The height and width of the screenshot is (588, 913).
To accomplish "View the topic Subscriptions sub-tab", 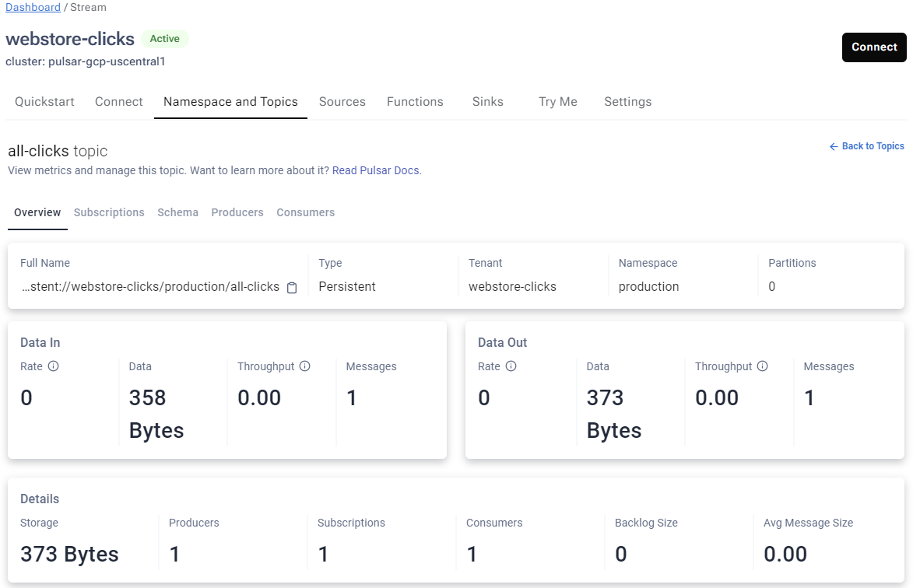I will tap(109, 212).
